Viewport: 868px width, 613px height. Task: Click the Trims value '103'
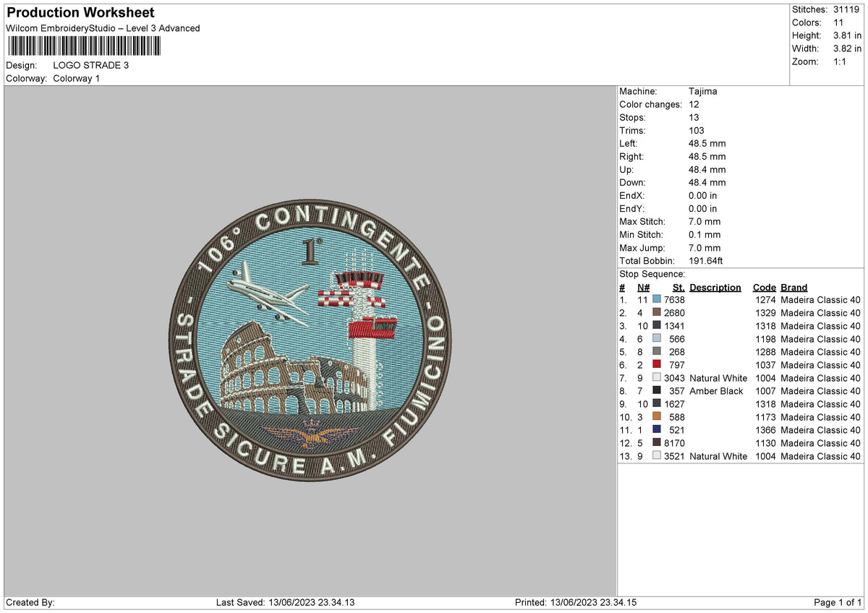(697, 131)
